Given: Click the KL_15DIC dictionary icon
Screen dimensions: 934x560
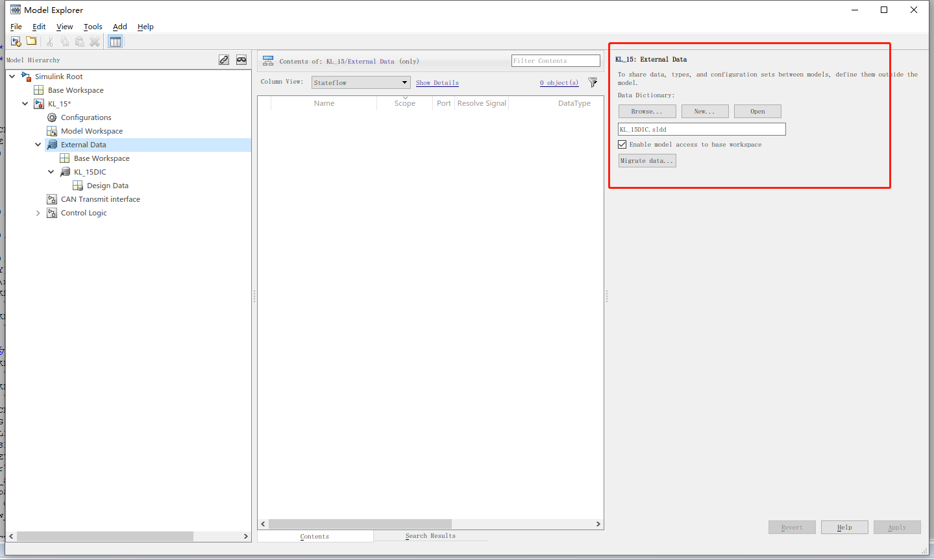Looking at the screenshot, I should pos(65,172).
